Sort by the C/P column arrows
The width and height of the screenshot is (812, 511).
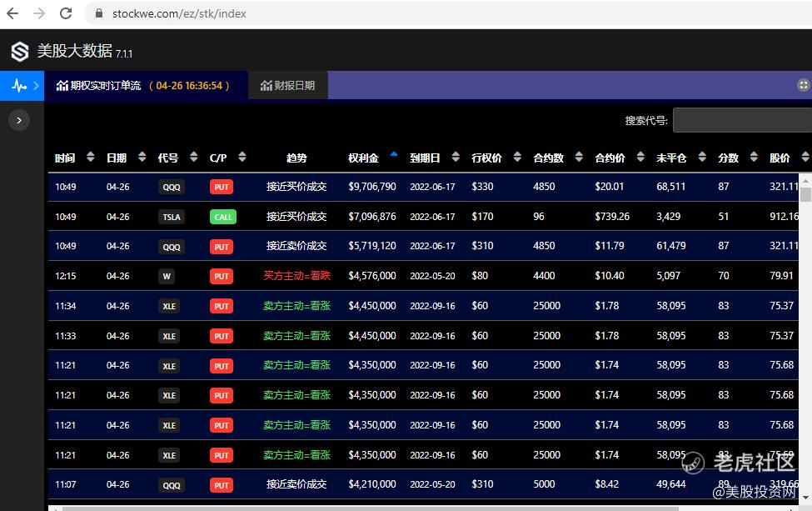[x=242, y=157]
